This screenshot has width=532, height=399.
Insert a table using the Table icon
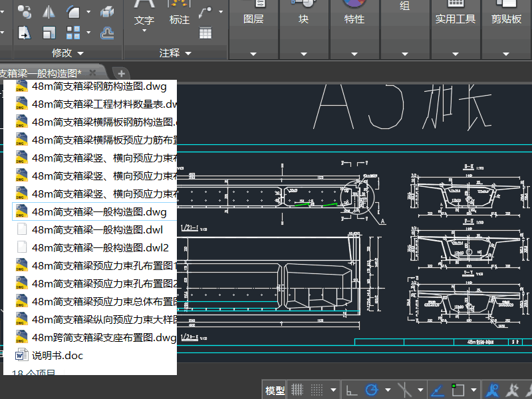click(x=205, y=33)
